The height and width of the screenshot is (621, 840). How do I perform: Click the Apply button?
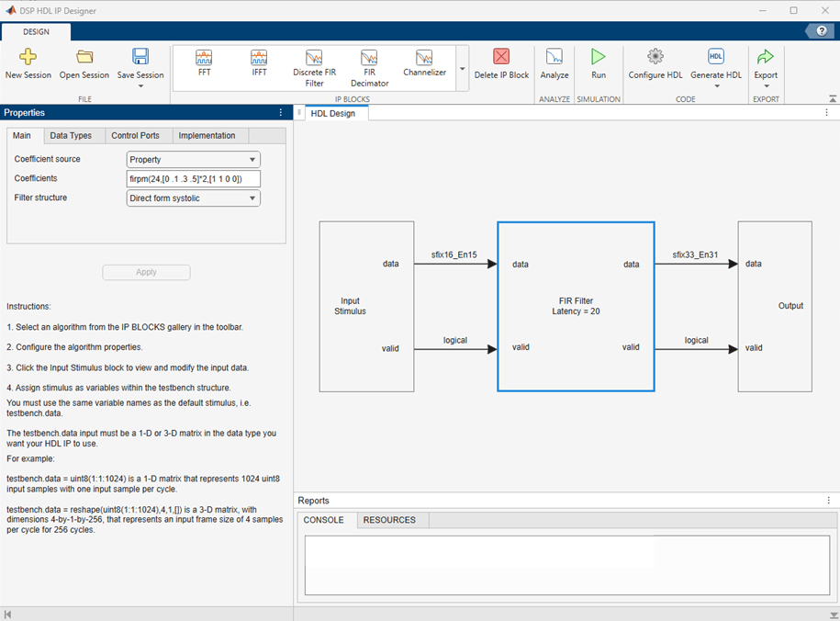(146, 273)
